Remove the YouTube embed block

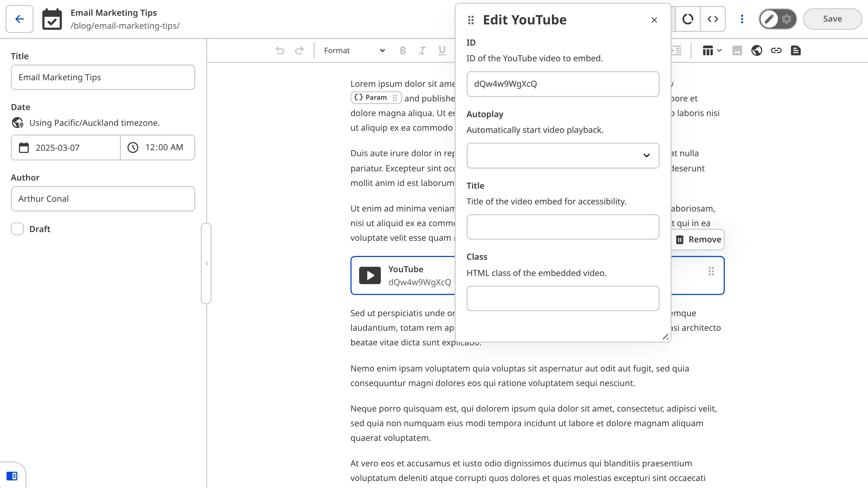(x=698, y=240)
